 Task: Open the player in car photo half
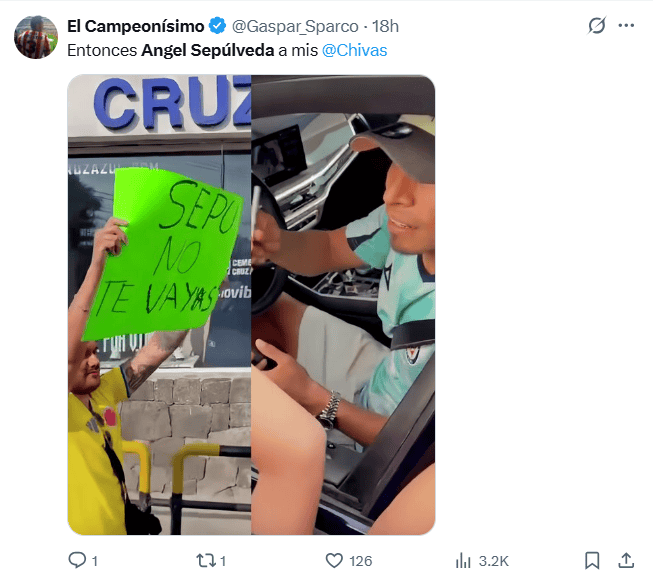343,305
